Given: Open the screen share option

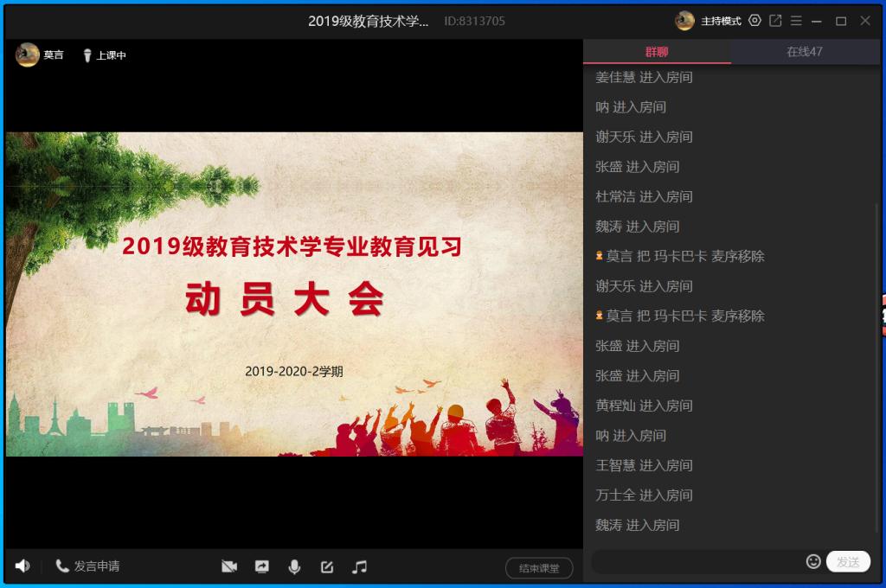Looking at the screenshot, I should [x=262, y=567].
